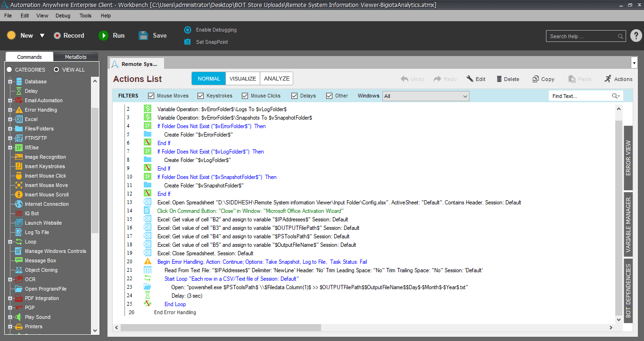Toggle Other filter checkbox
This screenshot has height=341, width=644.
329,96
